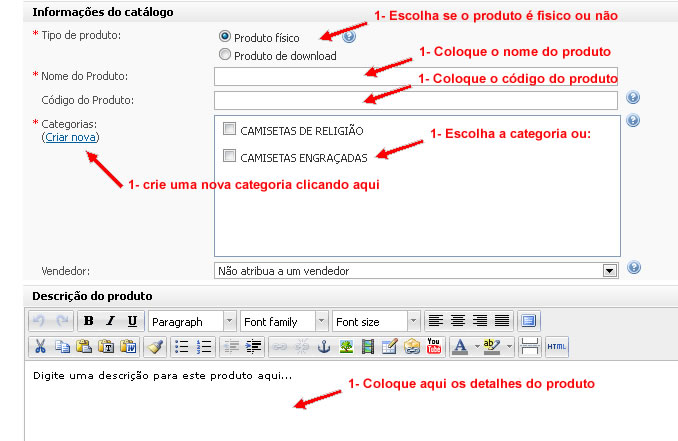
Task: Click the 'Criar nova' category link
Action: point(70,137)
